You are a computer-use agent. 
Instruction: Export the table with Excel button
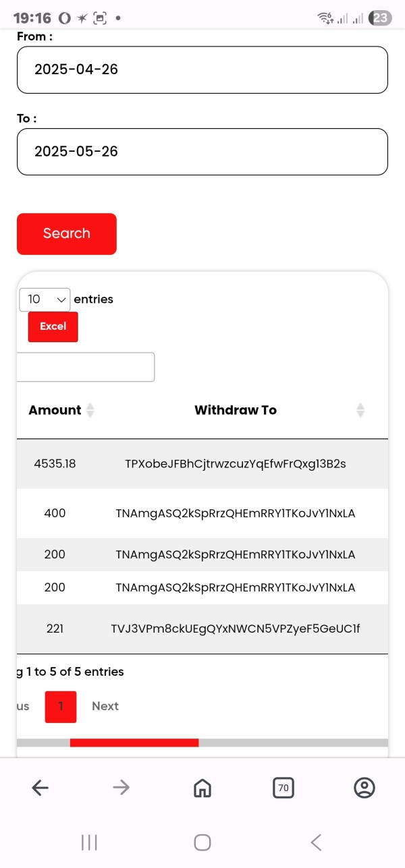pos(53,326)
